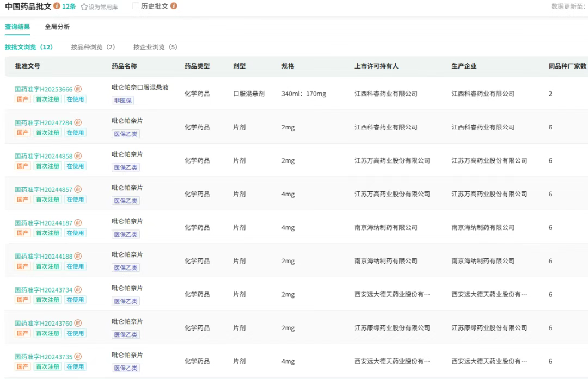The width and height of the screenshot is (588, 379).
Task: Switch to the 全局分析 tab
Action: pos(57,27)
